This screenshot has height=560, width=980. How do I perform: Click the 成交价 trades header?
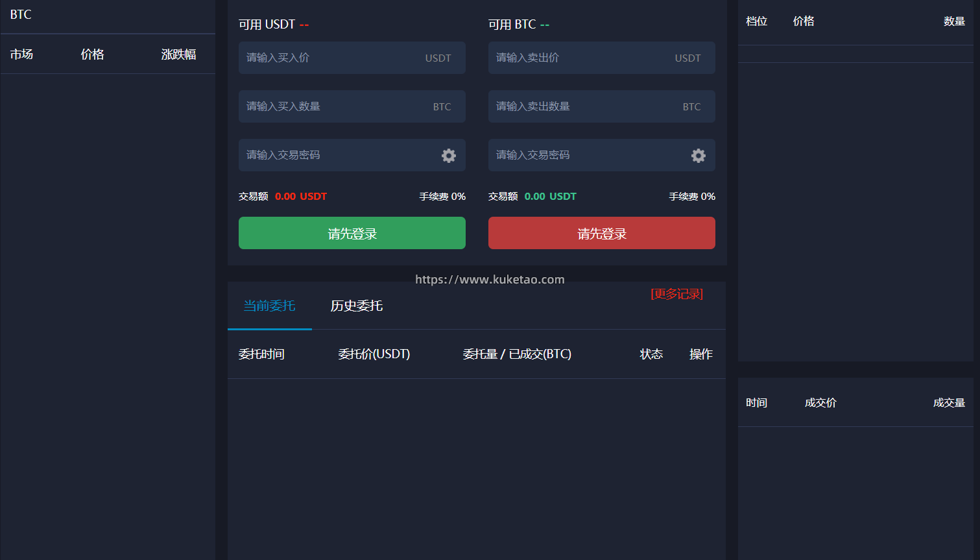(x=820, y=403)
